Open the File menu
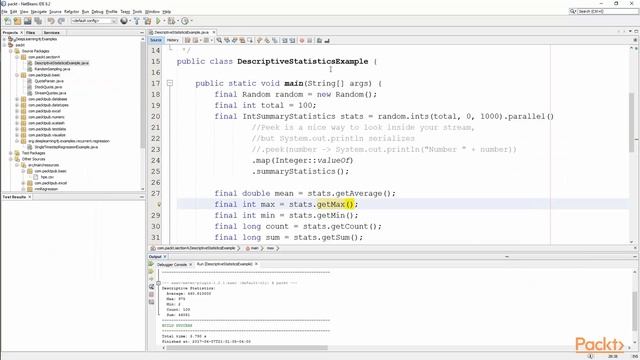The height and width of the screenshot is (360, 640). pos(4,12)
